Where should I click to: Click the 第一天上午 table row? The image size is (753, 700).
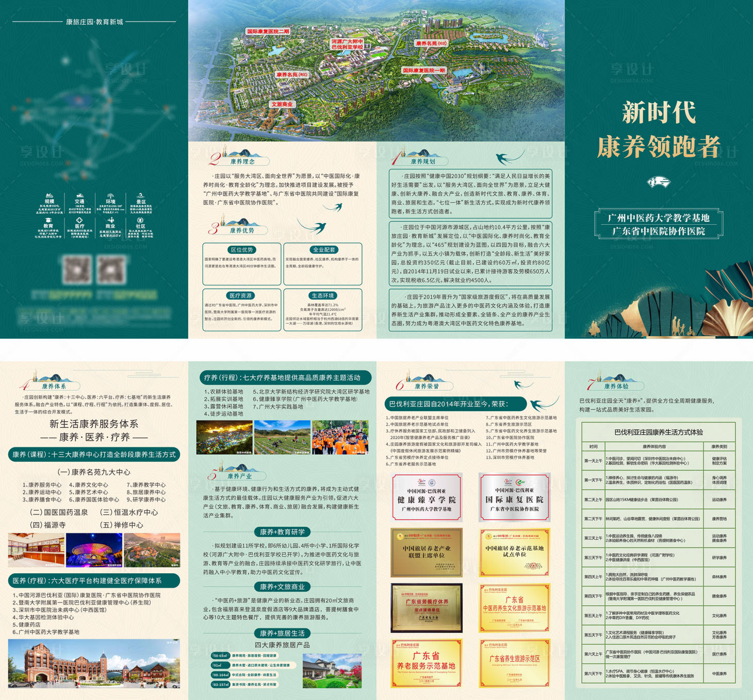(x=659, y=461)
